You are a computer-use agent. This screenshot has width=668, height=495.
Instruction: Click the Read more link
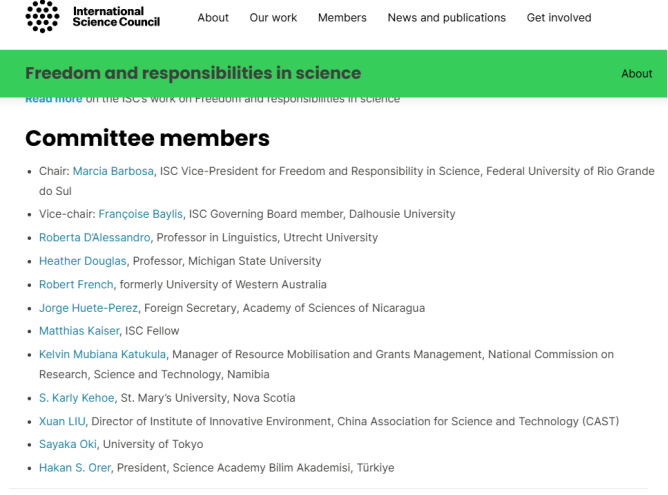pos(54,99)
